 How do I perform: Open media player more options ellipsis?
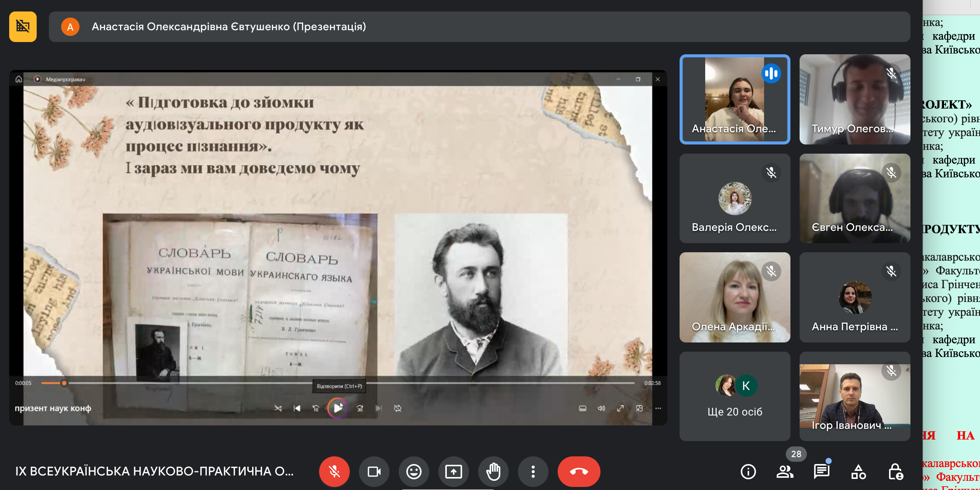pyautogui.click(x=658, y=408)
